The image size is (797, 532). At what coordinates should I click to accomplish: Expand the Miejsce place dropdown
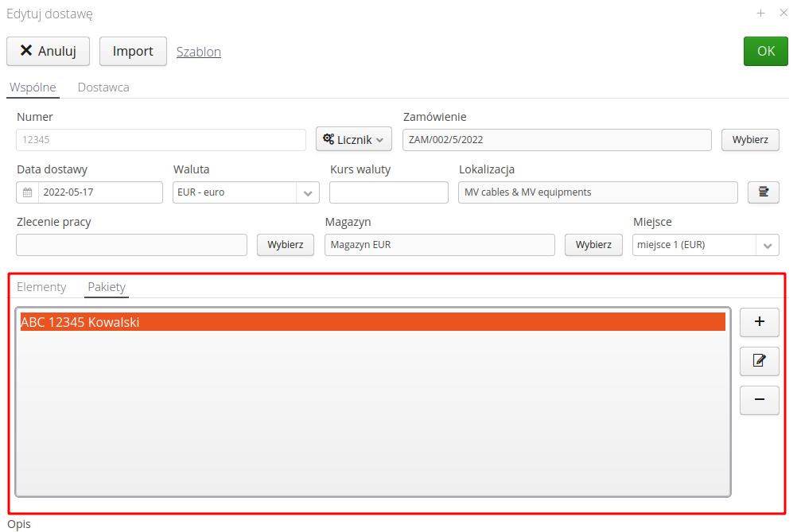click(767, 246)
